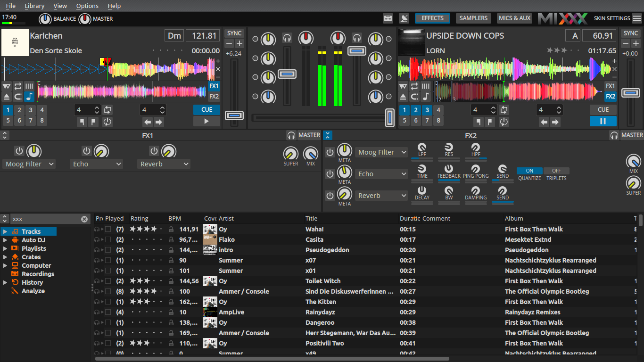The height and width of the screenshot is (362, 644).
Task: Expand the Playlists tree item arrow
Action: pyautogui.click(x=5, y=248)
